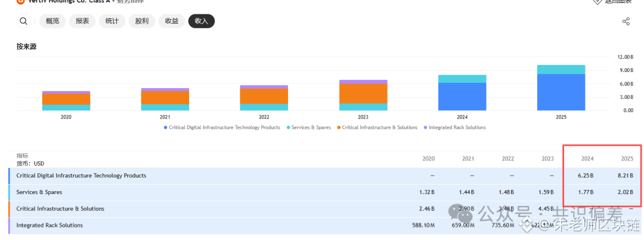
Task: Click the 指标 header label
Action: pyautogui.click(x=23, y=156)
